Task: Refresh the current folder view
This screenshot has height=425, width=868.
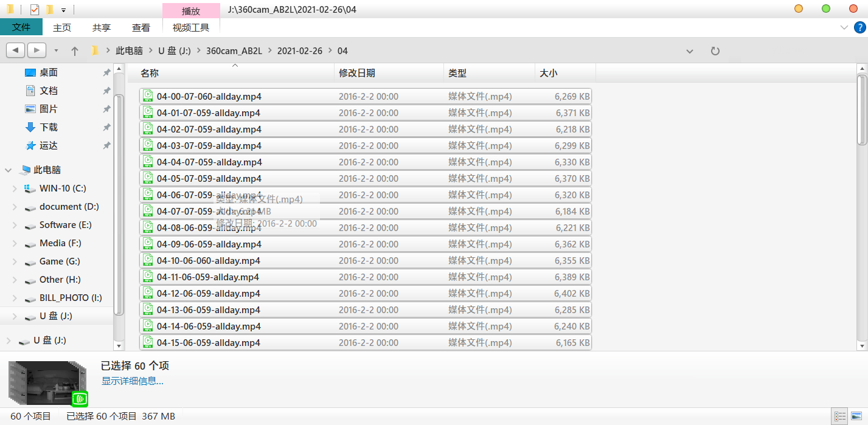Action: pyautogui.click(x=715, y=51)
